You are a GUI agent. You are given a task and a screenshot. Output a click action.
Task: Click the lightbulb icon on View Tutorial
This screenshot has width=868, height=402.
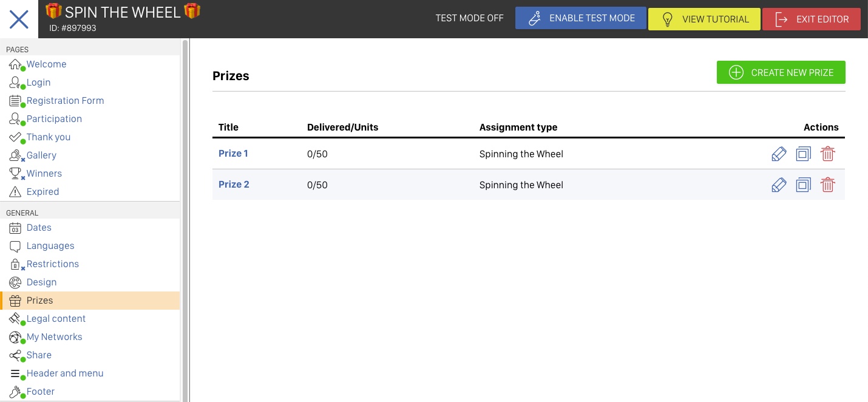[x=667, y=19]
